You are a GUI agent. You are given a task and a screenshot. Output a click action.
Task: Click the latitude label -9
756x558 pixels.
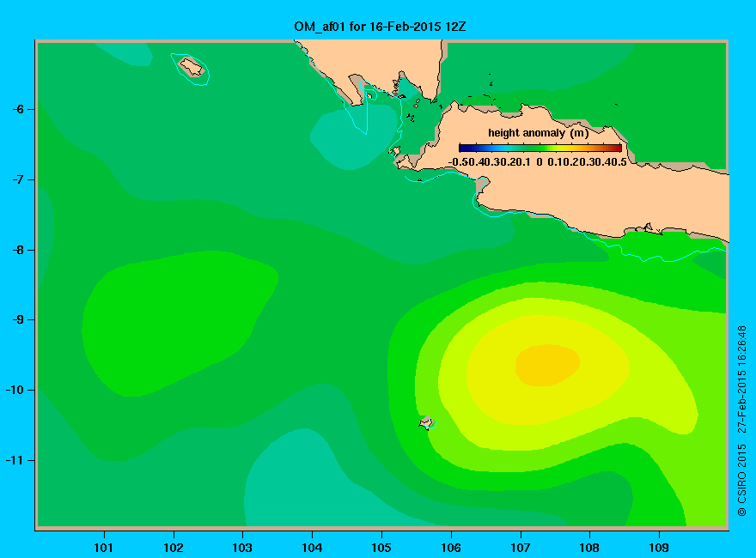pyautogui.click(x=18, y=320)
